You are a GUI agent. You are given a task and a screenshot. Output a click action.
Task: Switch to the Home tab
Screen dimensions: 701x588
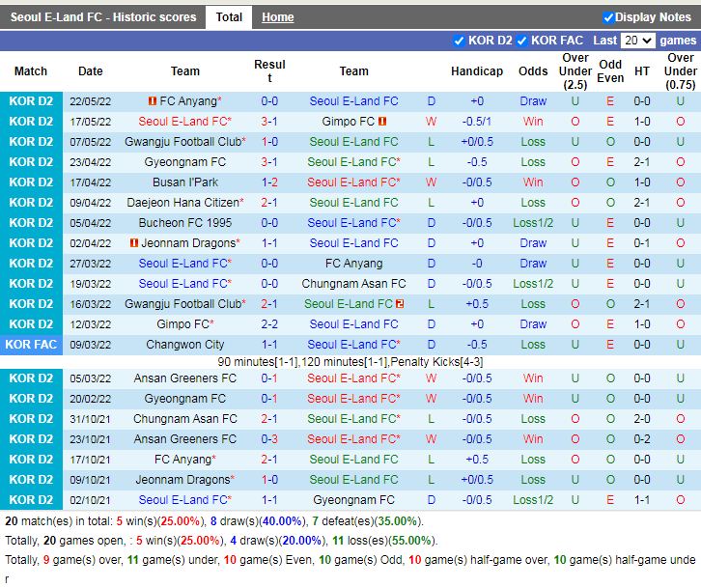coord(277,17)
